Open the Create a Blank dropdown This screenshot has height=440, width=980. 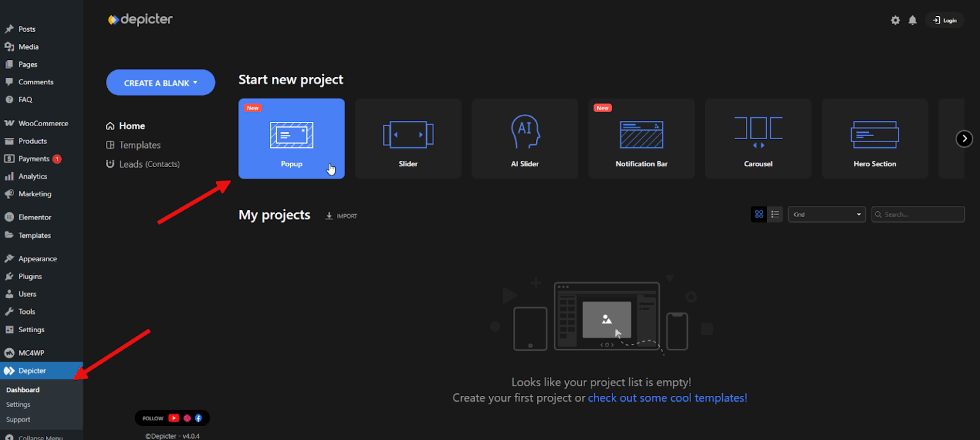(x=161, y=83)
